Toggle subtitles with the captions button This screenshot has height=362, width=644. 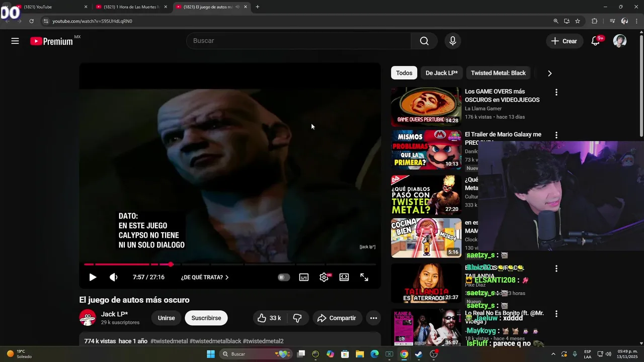click(304, 277)
